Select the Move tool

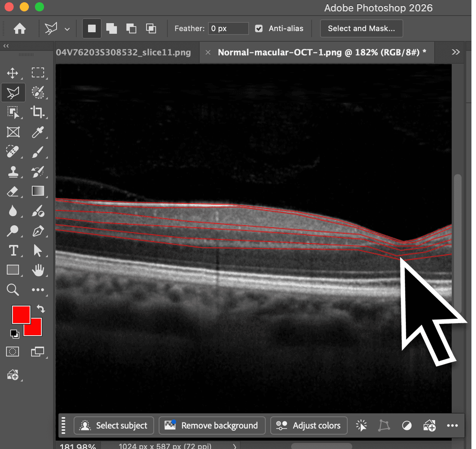point(13,73)
